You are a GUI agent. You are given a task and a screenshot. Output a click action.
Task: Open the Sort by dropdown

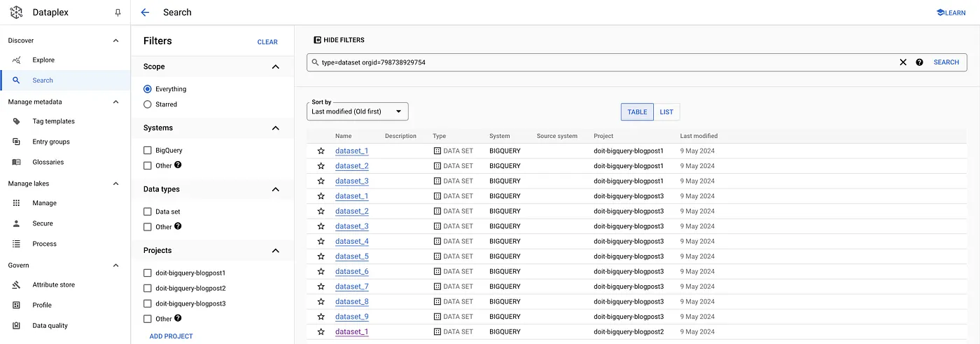pos(358,111)
